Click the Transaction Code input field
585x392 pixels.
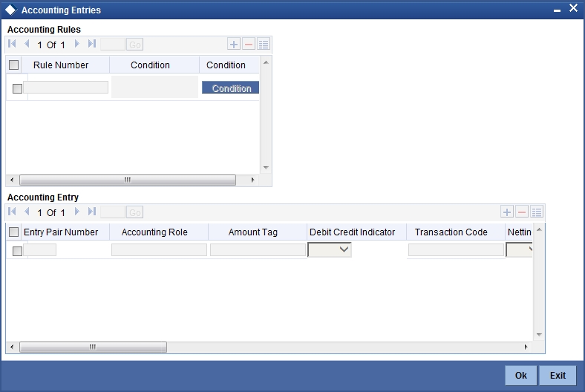click(456, 250)
